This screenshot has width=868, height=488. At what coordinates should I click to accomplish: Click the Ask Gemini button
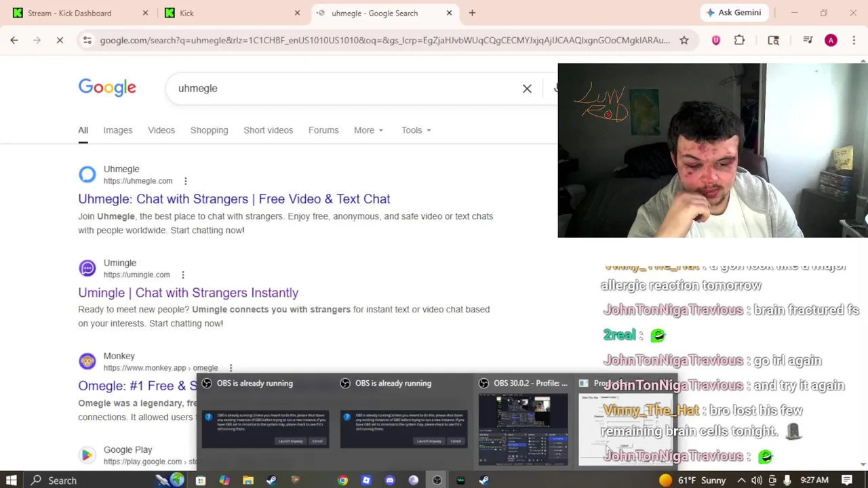(x=734, y=13)
